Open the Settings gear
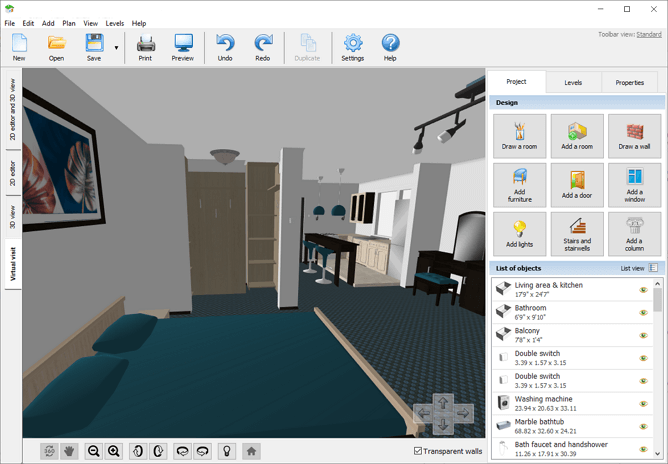 353,47
